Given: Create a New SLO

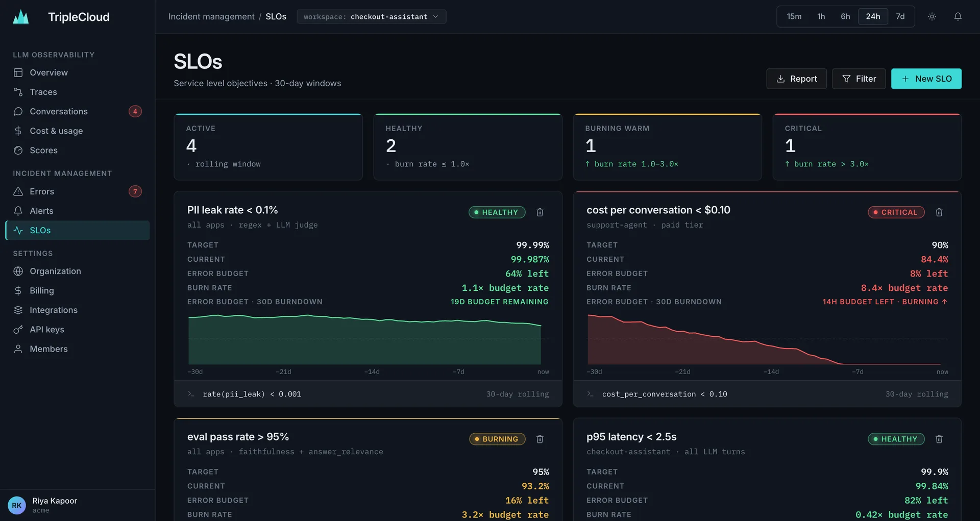Looking at the screenshot, I should point(926,79).
